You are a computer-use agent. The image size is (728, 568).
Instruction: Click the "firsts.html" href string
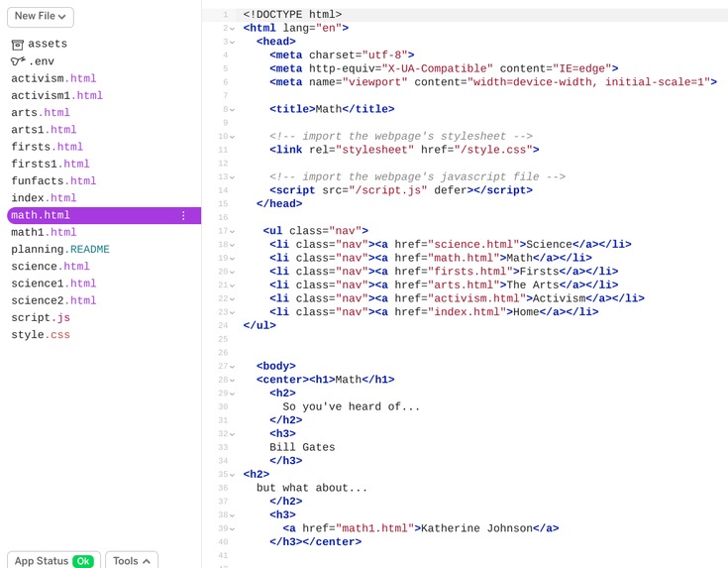coord(469,272)
